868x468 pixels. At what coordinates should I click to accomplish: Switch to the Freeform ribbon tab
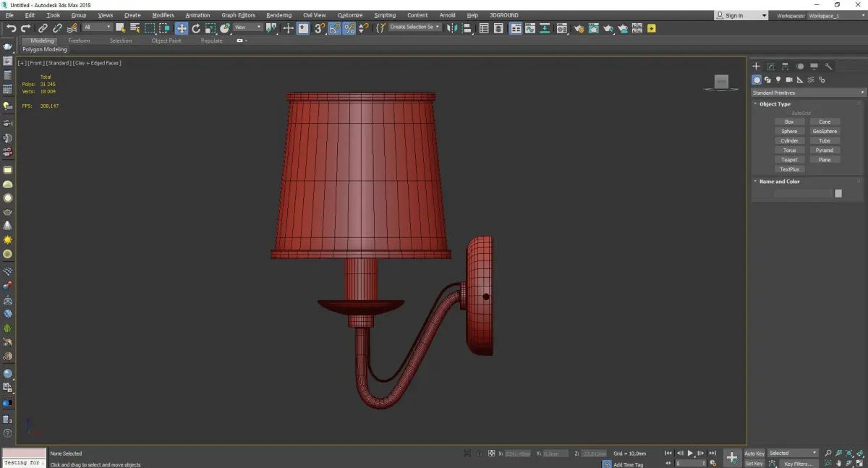(x=79, y=41)
